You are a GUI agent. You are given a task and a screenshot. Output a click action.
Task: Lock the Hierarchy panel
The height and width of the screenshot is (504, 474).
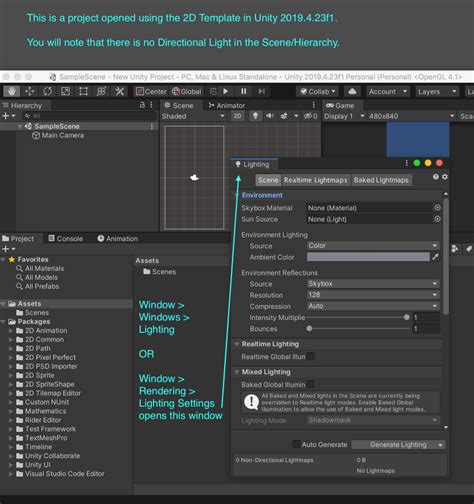pos(142,105)
